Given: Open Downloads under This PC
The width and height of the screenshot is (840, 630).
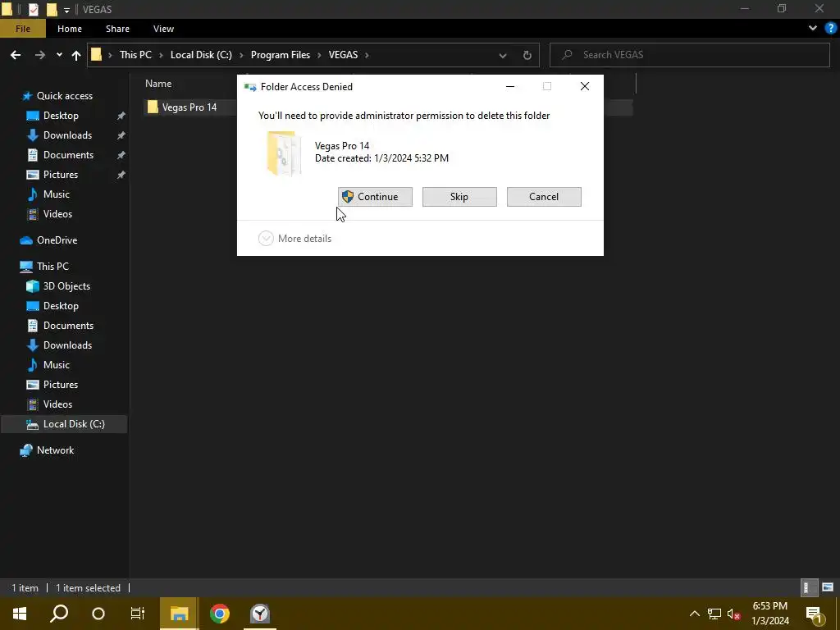Looking at the screenshot, I should (67, 345).
